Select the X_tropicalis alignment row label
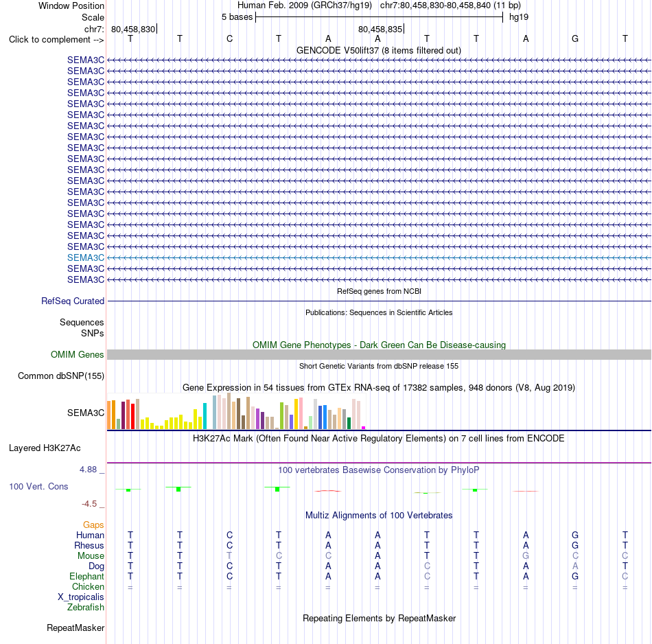This screenshot has width=652, height=644. coord(81,597)
